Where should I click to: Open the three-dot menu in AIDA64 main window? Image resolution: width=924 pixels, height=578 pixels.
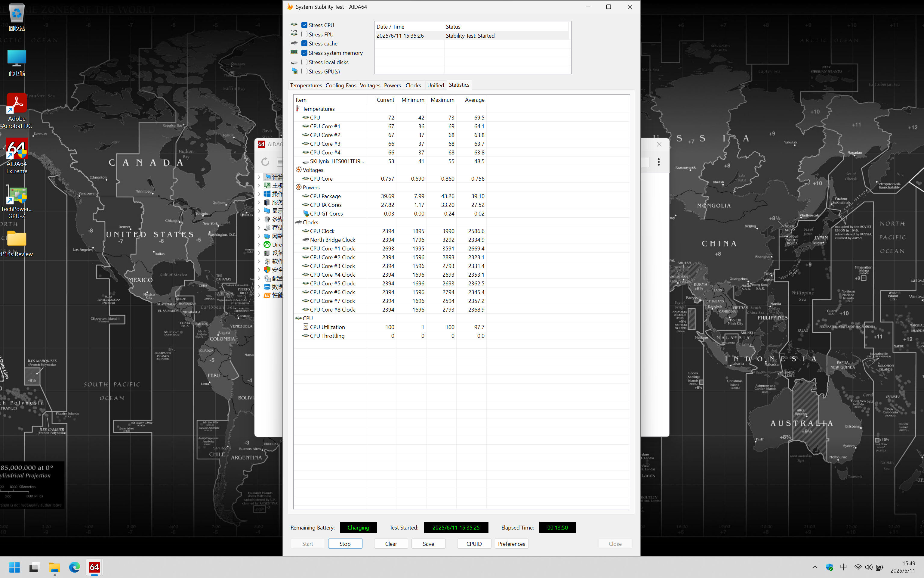click(659, 162)
